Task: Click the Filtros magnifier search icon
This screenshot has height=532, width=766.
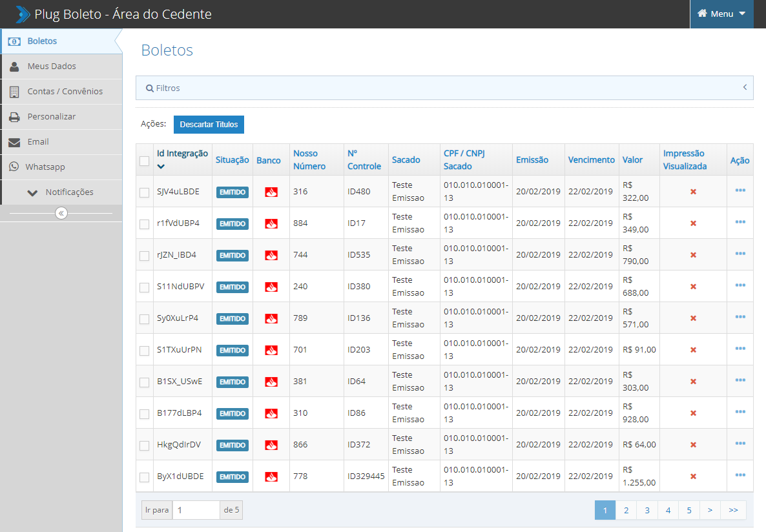Action: 150,88
